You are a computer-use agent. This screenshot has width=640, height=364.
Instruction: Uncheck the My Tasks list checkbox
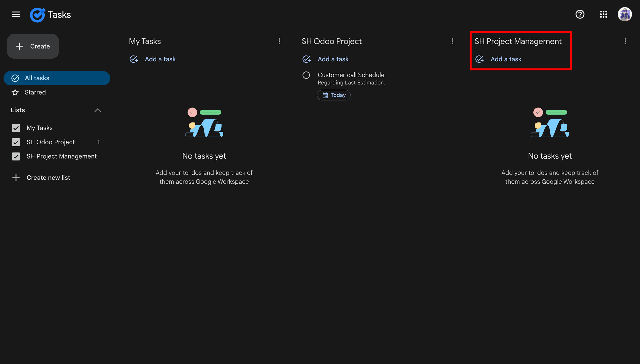pos(16,128)
